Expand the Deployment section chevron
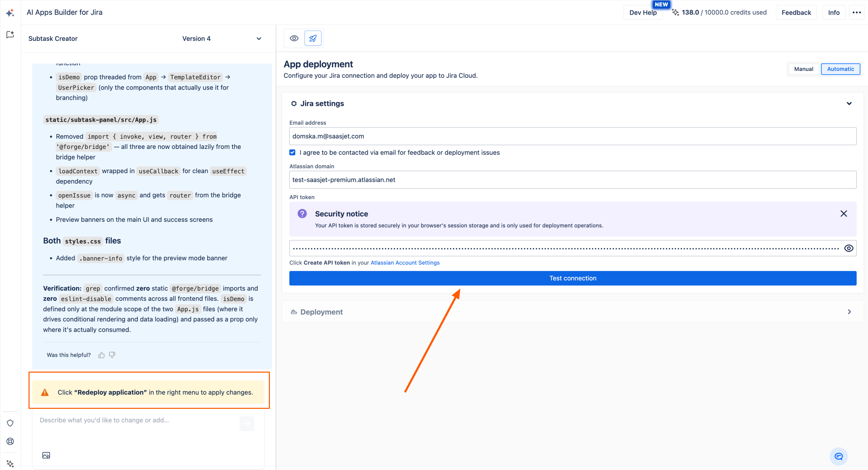The height and width of the screenshot is (470, 868). point(849,312)
